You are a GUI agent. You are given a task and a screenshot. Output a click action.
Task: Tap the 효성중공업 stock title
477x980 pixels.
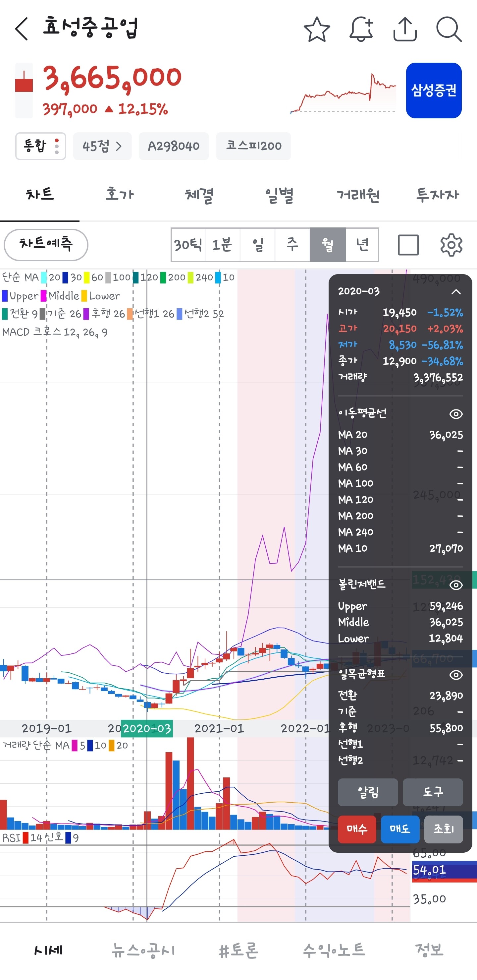coord(90,28)
